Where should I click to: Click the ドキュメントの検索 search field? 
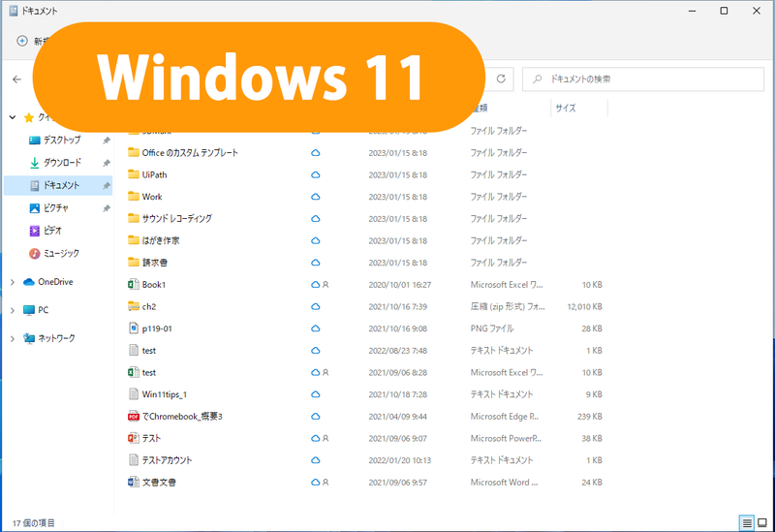643,79
